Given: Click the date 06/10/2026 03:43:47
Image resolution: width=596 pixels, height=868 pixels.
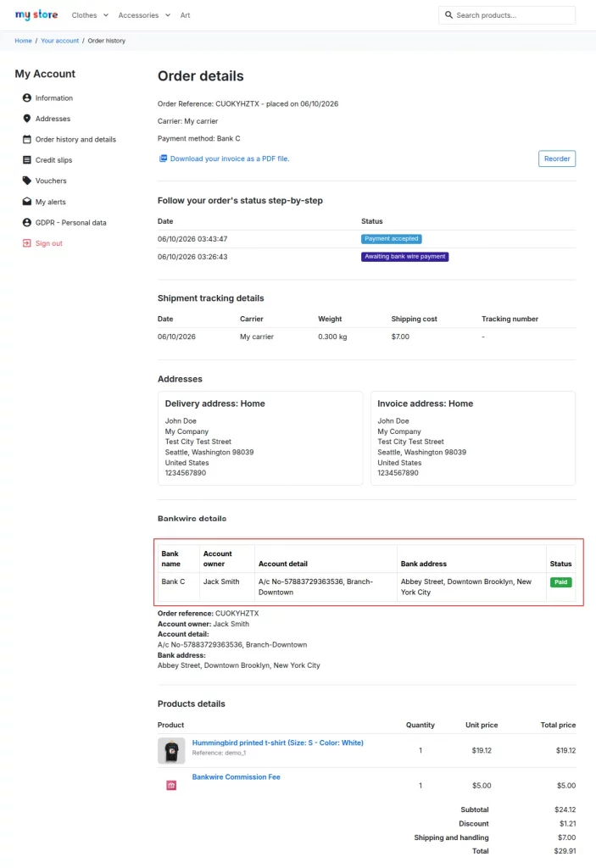Looking at the screenshot, I should point(192,239).
